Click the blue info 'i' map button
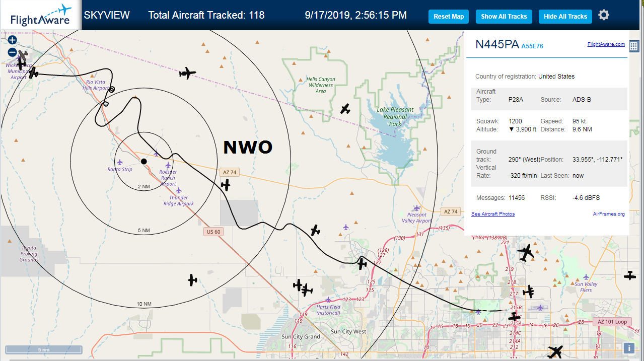This screenshot has height=361, width=644. click(629, 348)
